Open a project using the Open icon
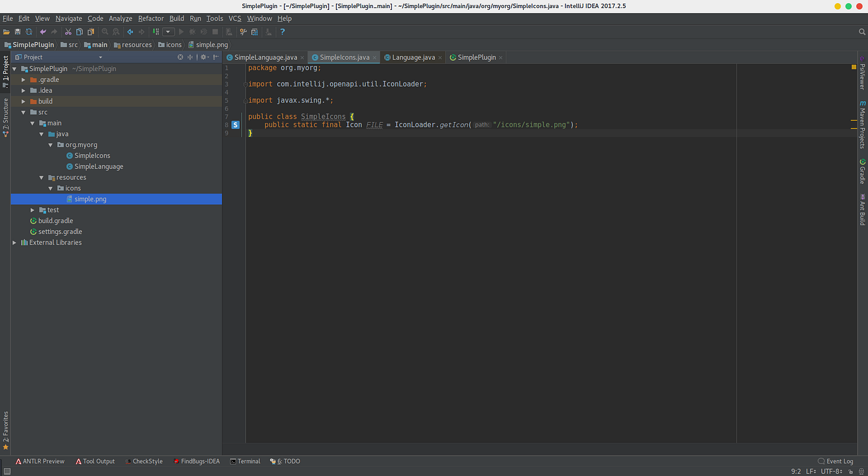The height and width of the screenshot is (476, 868). coord(6,31)
